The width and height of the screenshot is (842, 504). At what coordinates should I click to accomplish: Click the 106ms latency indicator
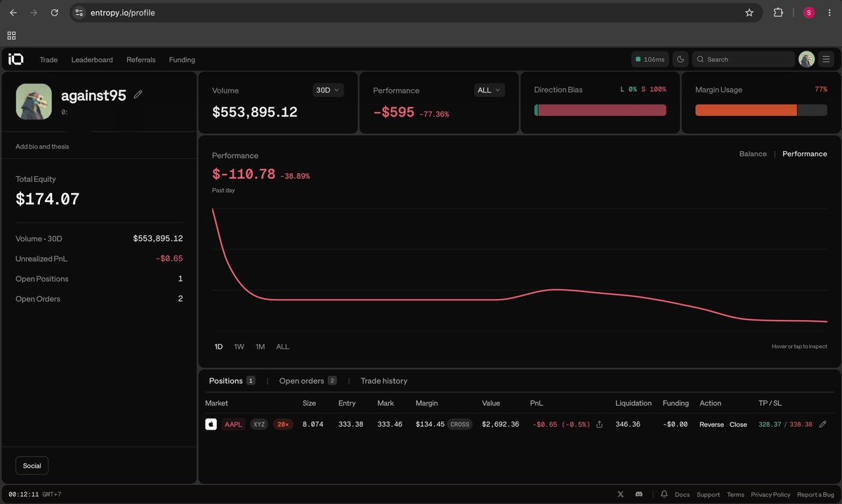[x=650, y=59]
